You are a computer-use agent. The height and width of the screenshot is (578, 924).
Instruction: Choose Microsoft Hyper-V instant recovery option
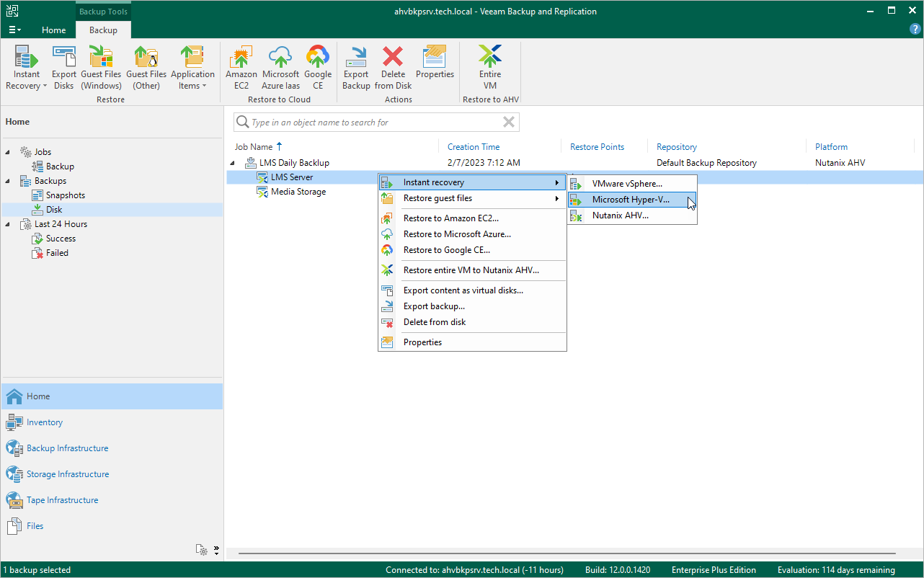[632, 200]
